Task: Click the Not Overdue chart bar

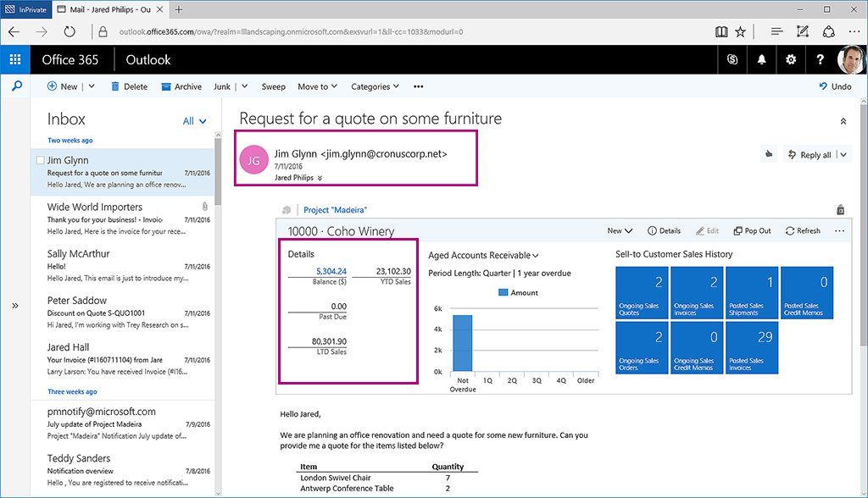Action: (x=462, y=342)
